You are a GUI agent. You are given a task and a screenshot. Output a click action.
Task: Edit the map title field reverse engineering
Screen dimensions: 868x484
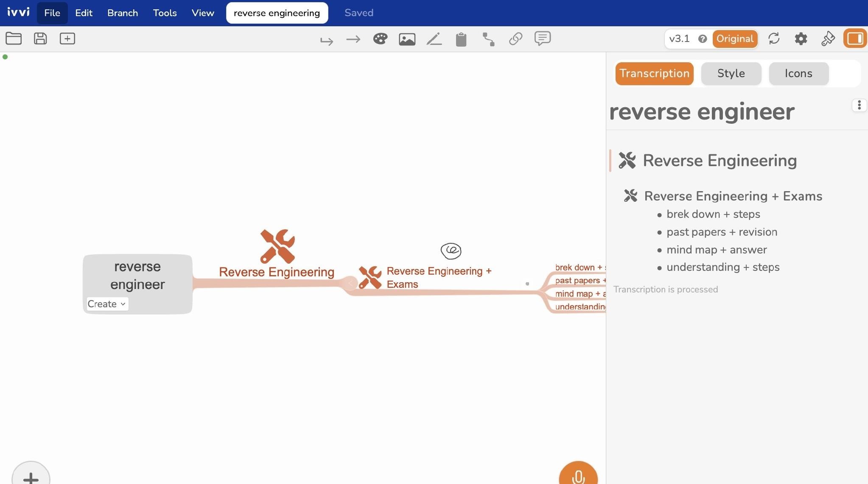277,13
